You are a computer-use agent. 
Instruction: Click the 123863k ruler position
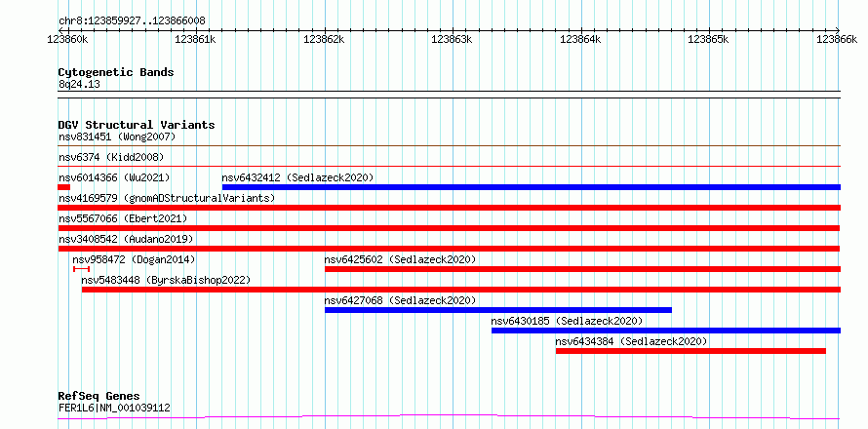point(453,39)
